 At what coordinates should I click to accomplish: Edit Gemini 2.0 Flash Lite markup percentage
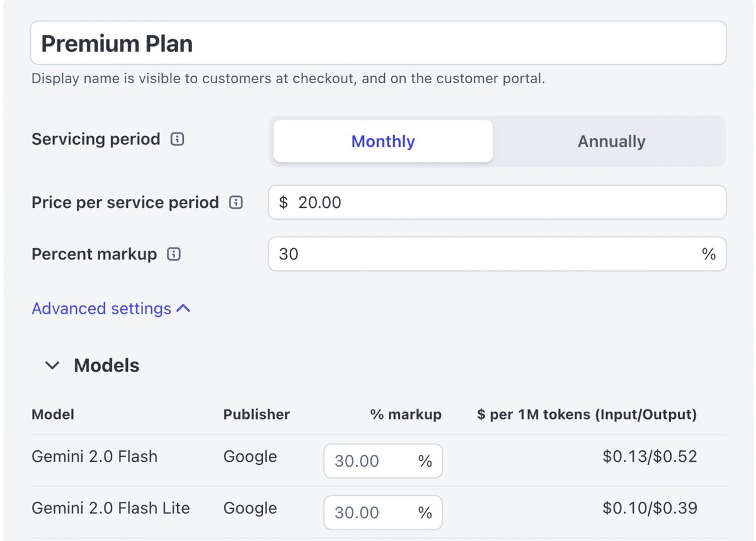pyautogui.click(x=372, y=513)
